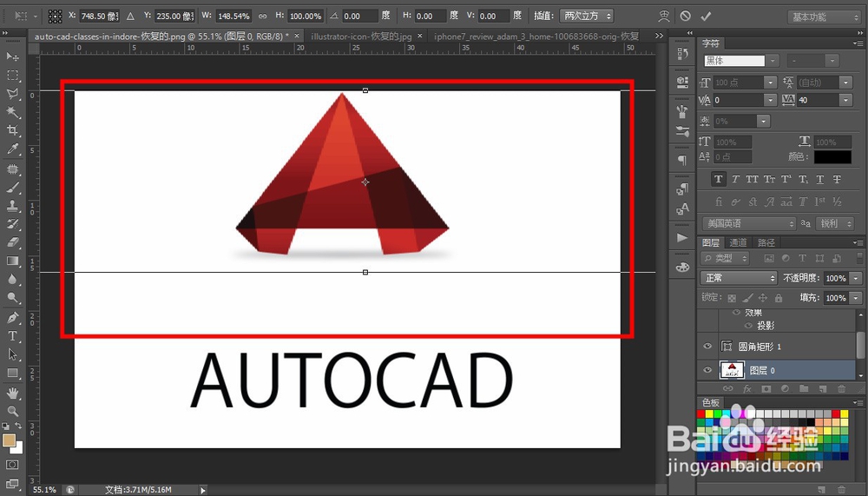
Task: Open the font size dropdown
Action: (x=770, y=83)
